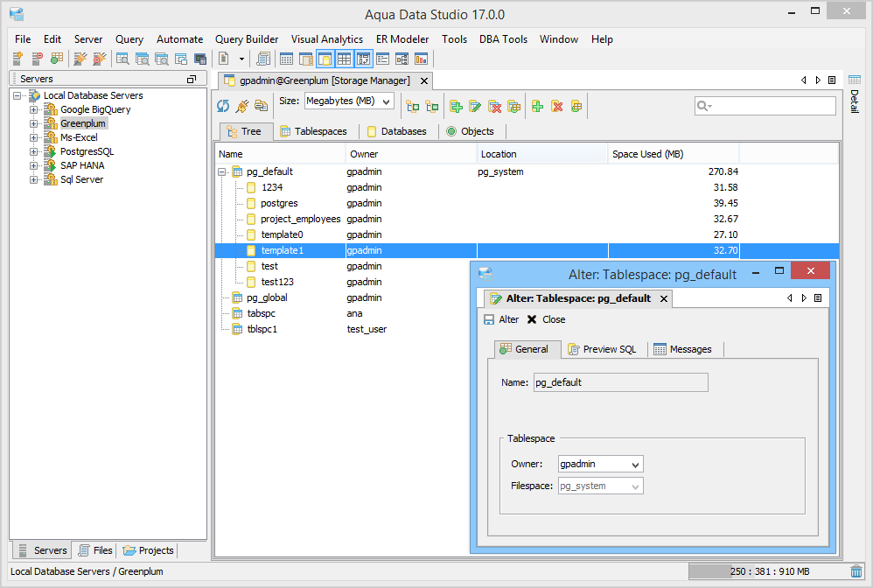Screen dimensions: 873x588
Task: Close the gpadmin@Greenplum Storage Manager tab
Action: tap(424, 80)
